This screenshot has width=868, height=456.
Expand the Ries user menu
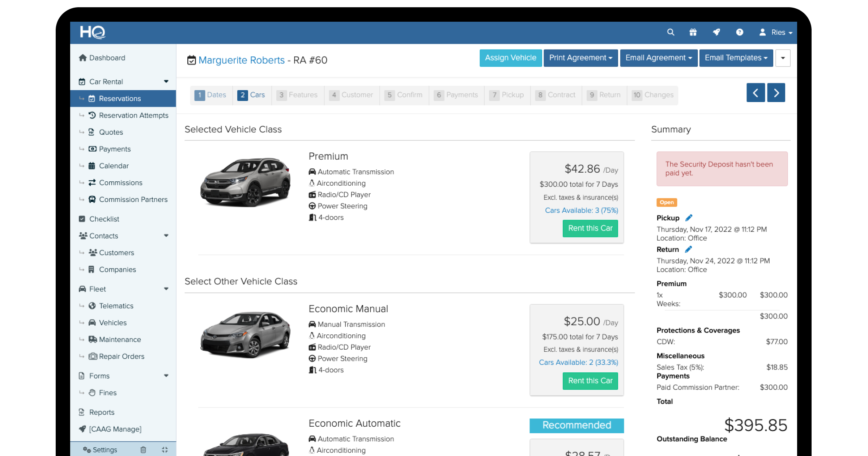[x=776, y=32]
